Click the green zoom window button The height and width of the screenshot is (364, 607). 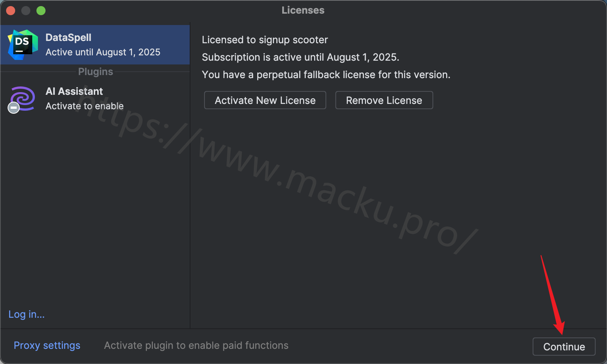click(x=41, y=11)
